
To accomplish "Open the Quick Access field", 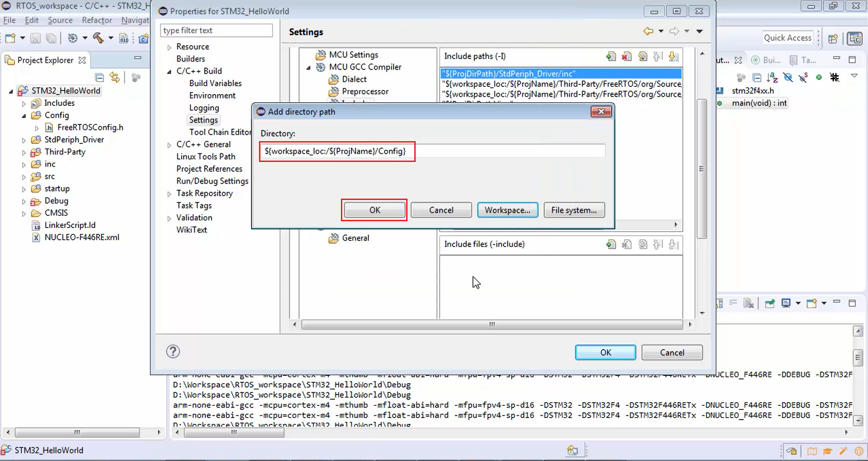I will coord(787,38).
